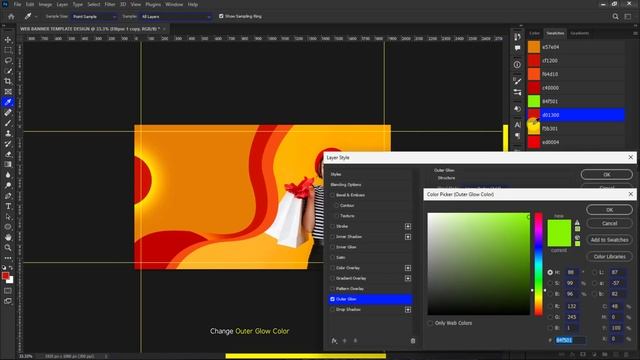
Task: Add another Color Overlay with plus
Action: pyautogui.click(x=408, y=268)
